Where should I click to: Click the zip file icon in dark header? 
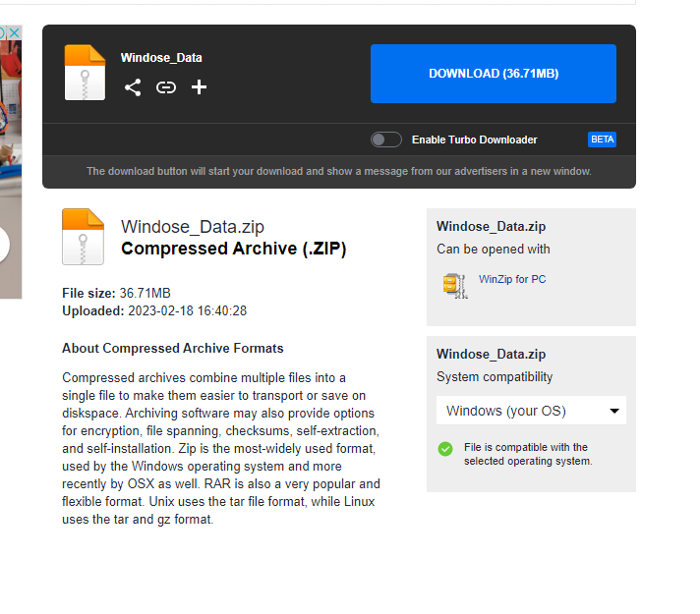click(x=85, y=73)
